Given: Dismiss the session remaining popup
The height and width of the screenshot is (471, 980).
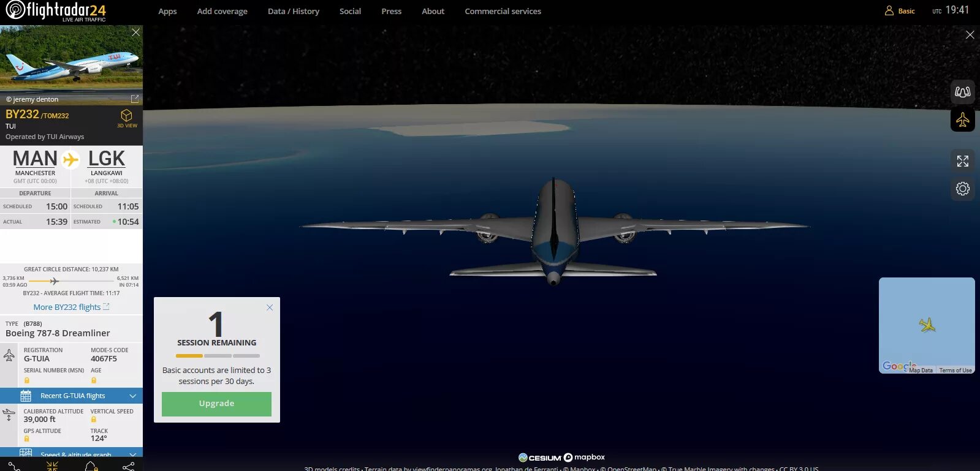Looking at the screenshot, I should click(x=270, y=307).
